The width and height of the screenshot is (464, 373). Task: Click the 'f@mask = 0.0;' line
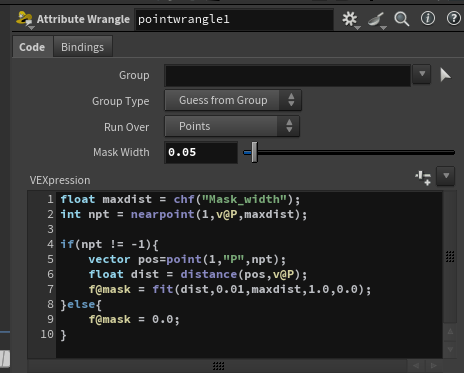point(134,319)
